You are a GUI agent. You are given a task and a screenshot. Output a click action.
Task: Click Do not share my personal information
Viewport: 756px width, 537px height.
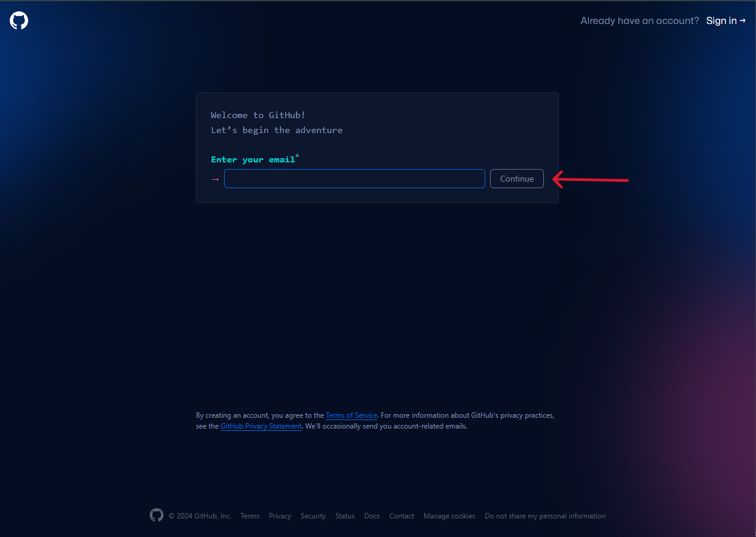545,515
